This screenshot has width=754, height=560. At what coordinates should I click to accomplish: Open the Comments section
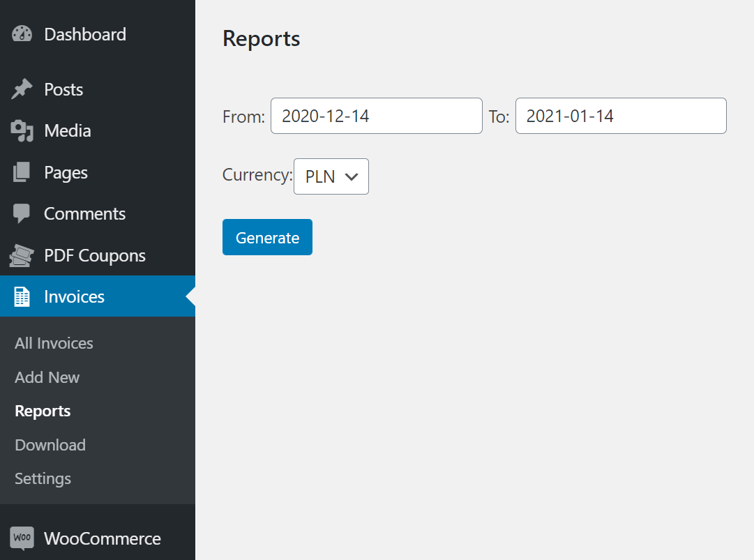pyautogui.click(x=84, y=213)
